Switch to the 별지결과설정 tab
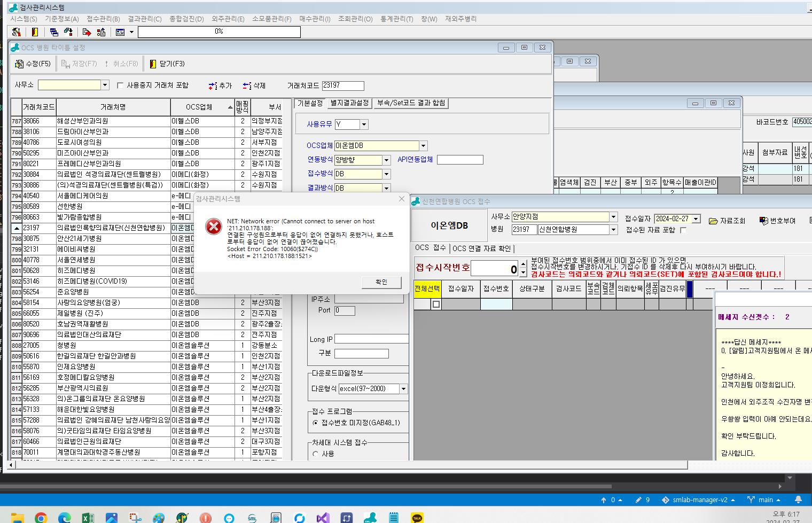The height and width of the screenshot is (523, 812). [350, 103]
